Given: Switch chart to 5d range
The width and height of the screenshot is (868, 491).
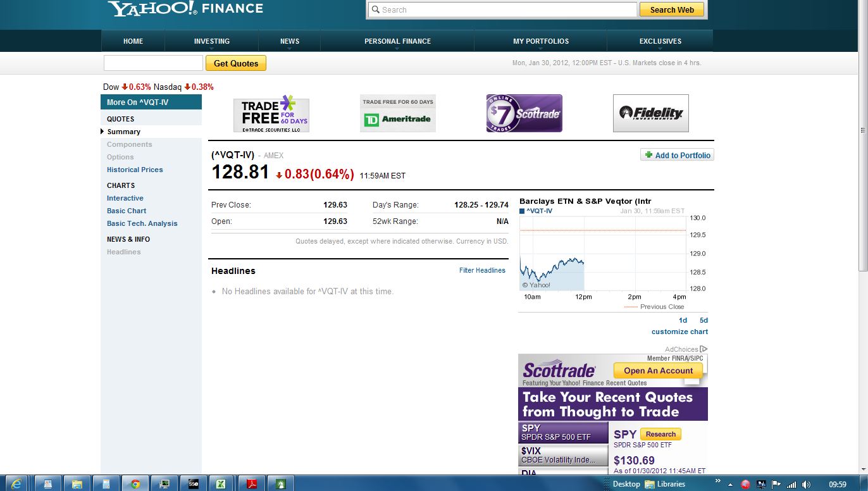Looking at the screenshot, I should point(704,320).
